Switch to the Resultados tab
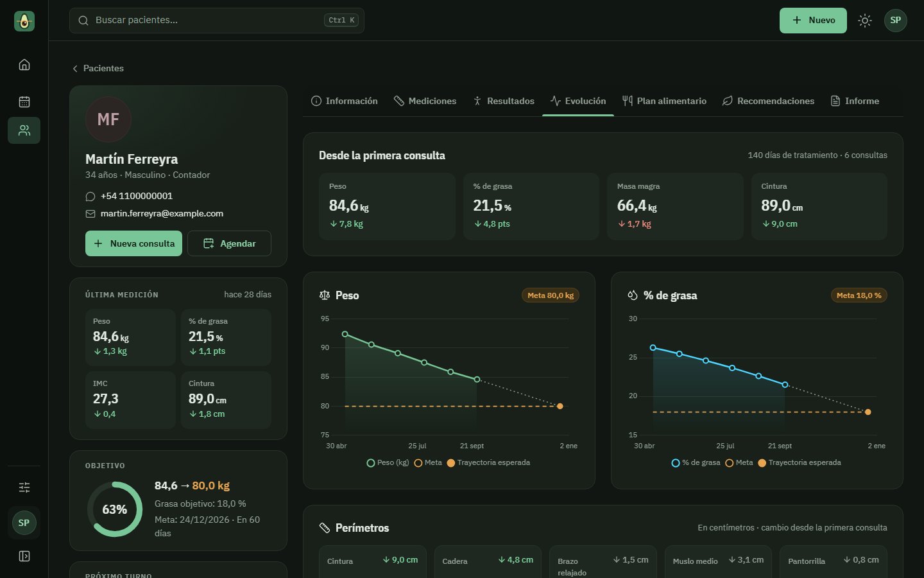The height and width of the screenshot is (578, 924). pyautogui.click(x=503, y=101)
